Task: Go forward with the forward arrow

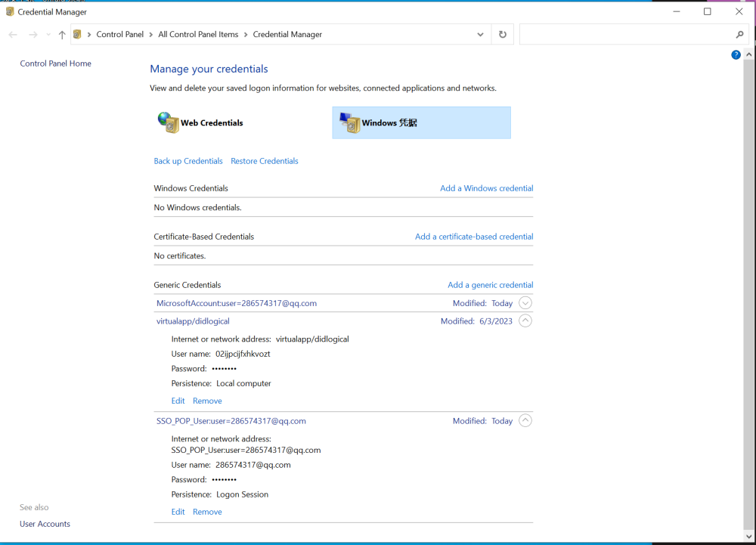Action: pyautogui.click(x=33, y=35)
